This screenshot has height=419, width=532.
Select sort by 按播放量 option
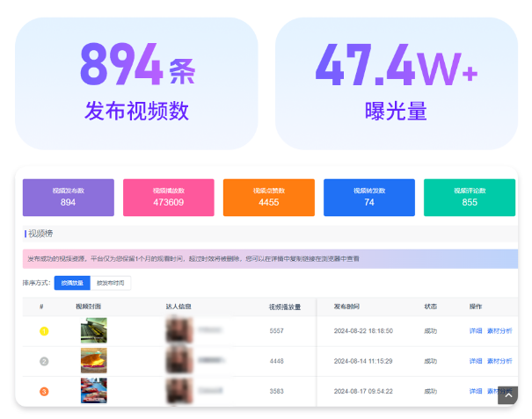click(x=71, y=283)
